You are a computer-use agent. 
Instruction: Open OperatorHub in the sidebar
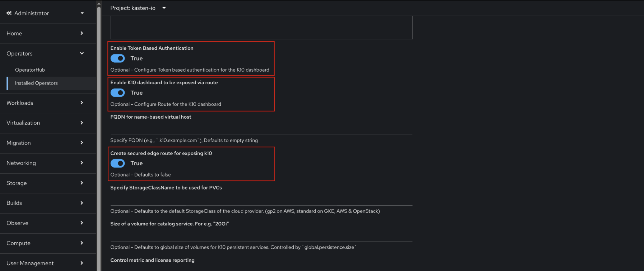click(30, 70)
